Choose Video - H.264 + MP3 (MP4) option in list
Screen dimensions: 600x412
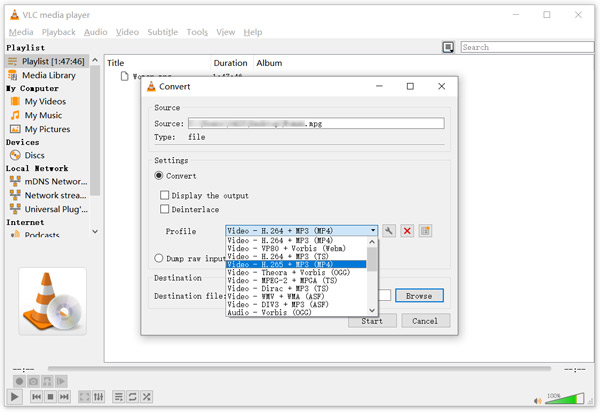click(296, 241)
